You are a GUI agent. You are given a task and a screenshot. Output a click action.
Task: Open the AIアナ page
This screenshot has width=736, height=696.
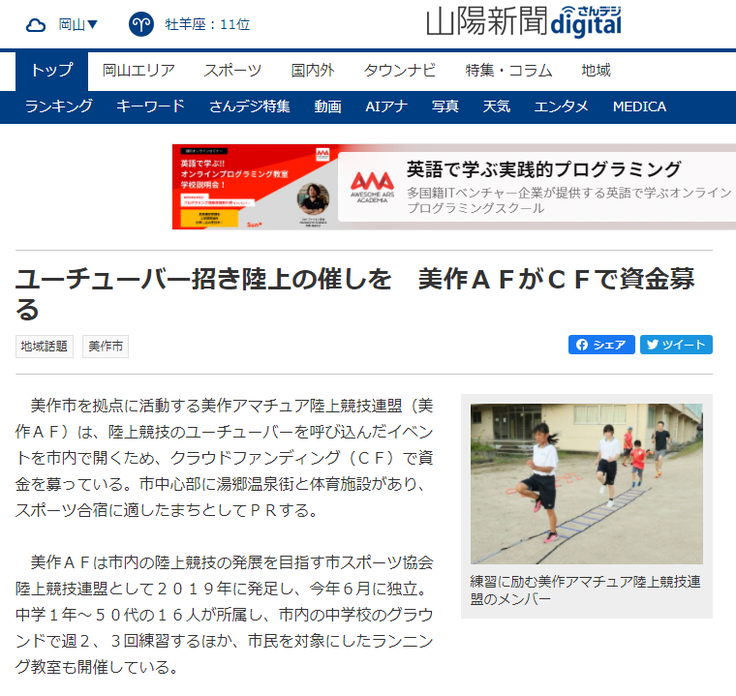click(386, 107)
